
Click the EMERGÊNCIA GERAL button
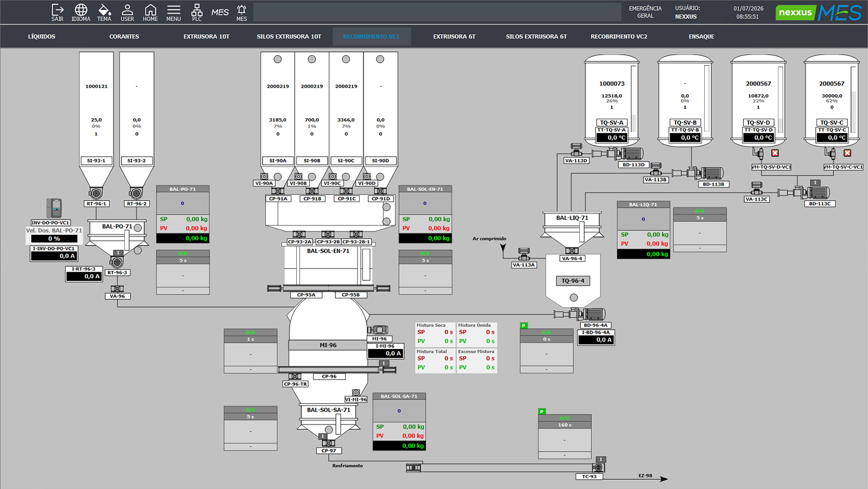645,12
